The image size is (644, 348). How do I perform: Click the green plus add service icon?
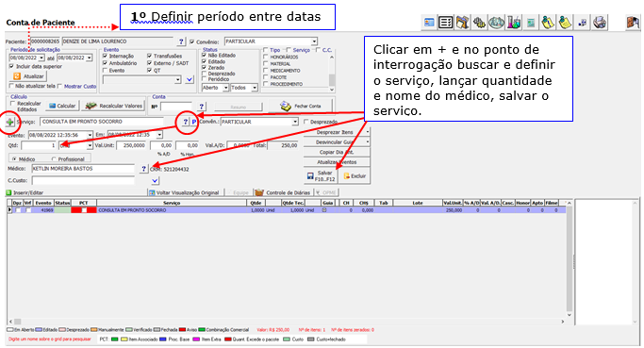click(9, 122)
